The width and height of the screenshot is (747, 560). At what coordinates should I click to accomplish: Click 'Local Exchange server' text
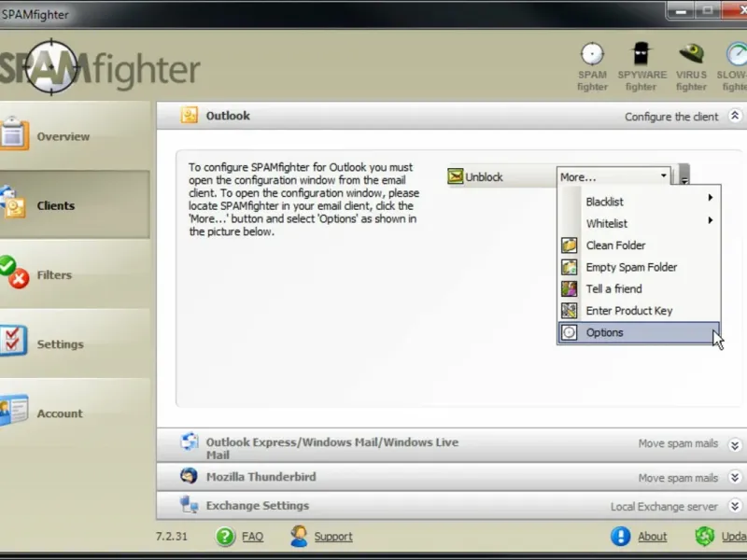(x=664, y=507)
